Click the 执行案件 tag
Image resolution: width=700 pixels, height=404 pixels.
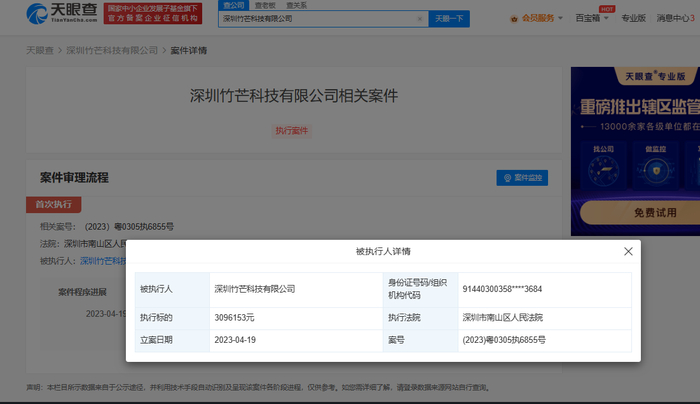[x=292, y=131]
